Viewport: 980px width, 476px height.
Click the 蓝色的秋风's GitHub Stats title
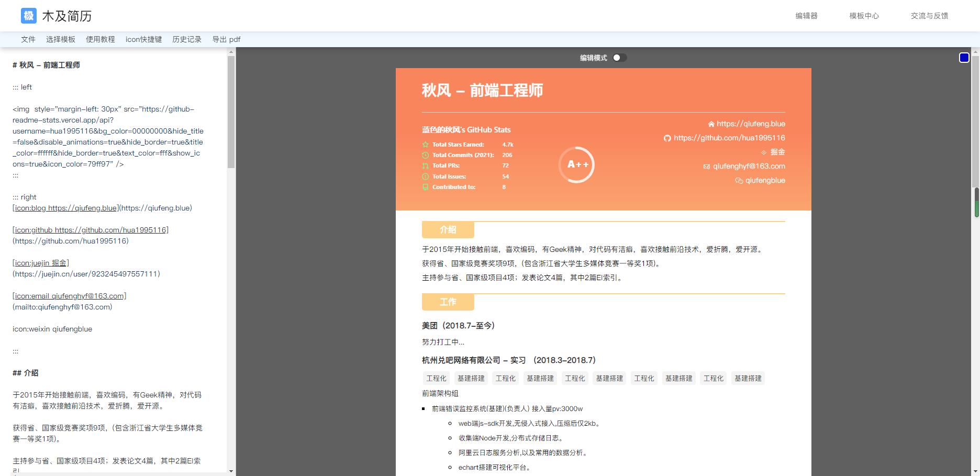pyautogui.click(x=466, y=130)
